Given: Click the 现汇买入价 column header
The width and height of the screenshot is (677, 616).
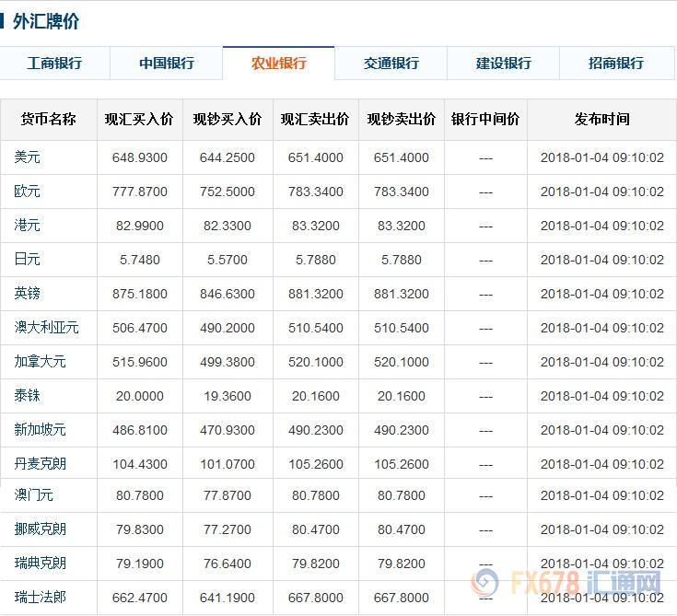Looking at the screenshot, I should 139,119.
